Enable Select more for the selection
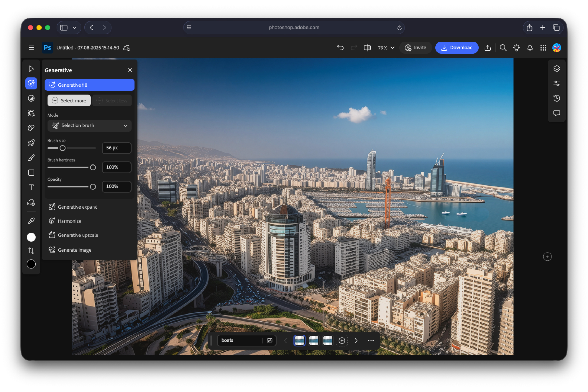 coord(69,100)
